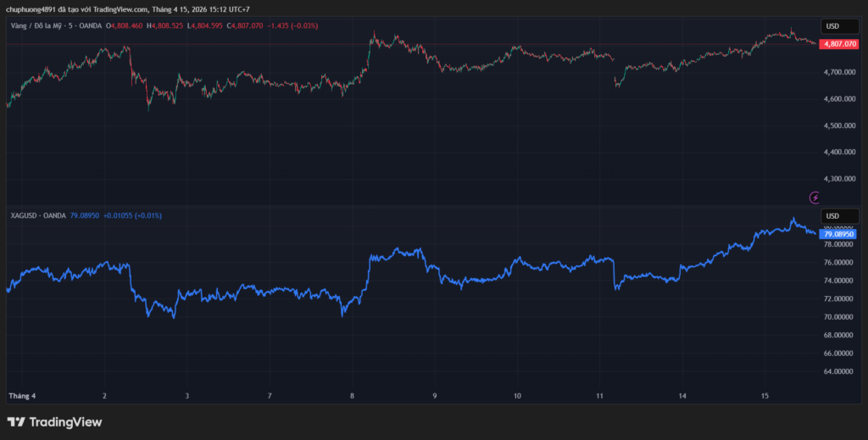Click the purple lightning bolt icon
The image size is (868, 440).
click(x=815, y=198)
